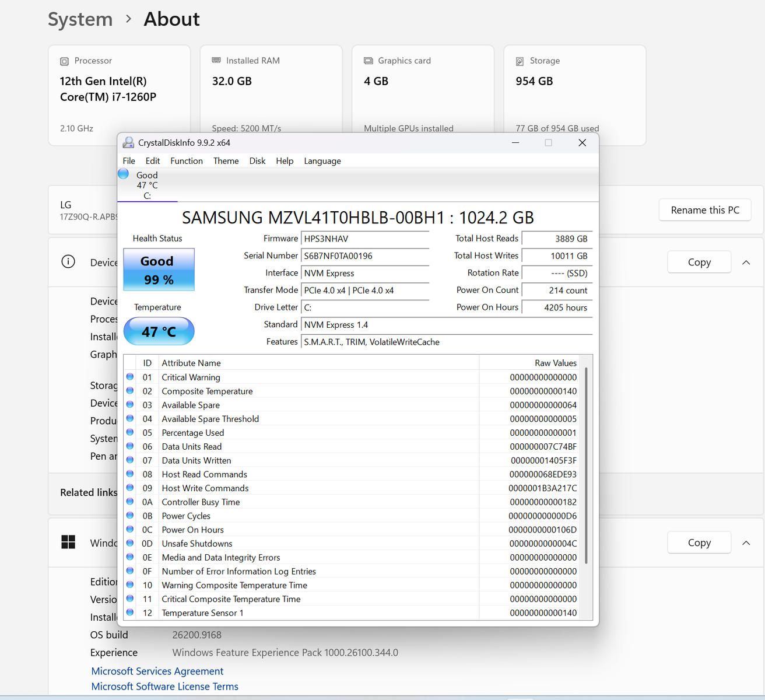Copy the Windows specifications
The height and width of the screenshot is (700, 765).
699,543
